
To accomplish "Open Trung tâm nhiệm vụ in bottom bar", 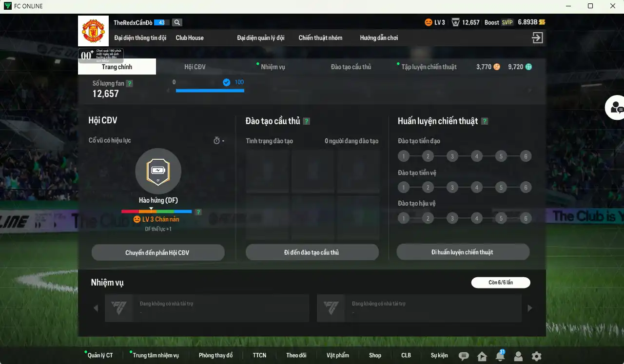I will click(156, 355).
